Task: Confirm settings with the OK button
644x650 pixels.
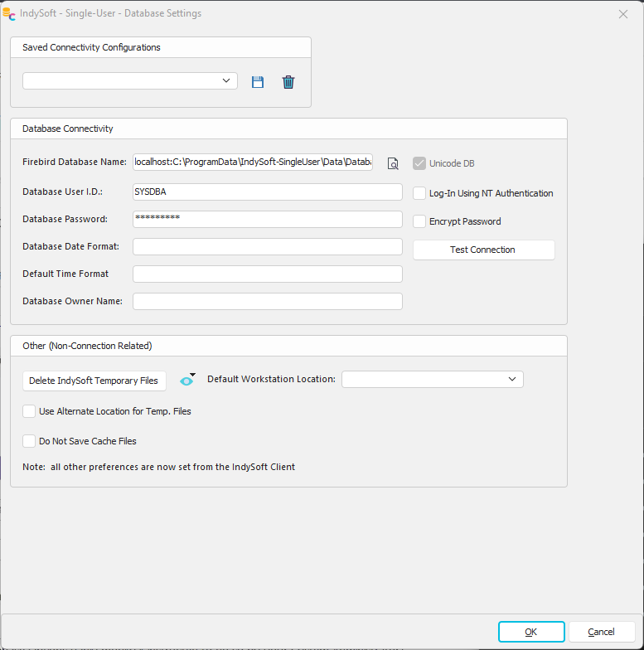Action: [x=531, y=632]
